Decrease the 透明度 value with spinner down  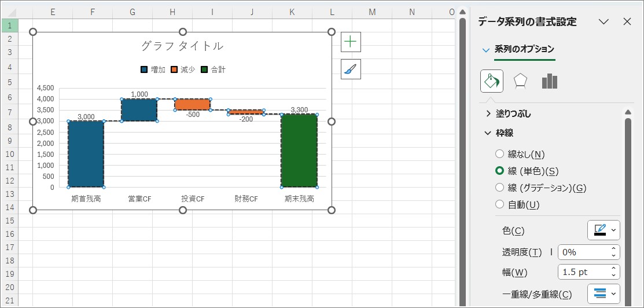point(613,256)
